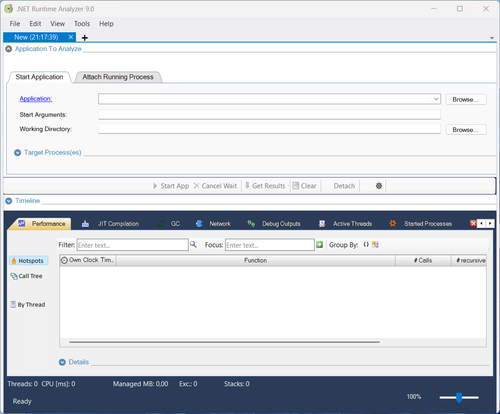Click the Filter magnifier search icon
Viewport: 500px width, 414px height.
point(193,245)
